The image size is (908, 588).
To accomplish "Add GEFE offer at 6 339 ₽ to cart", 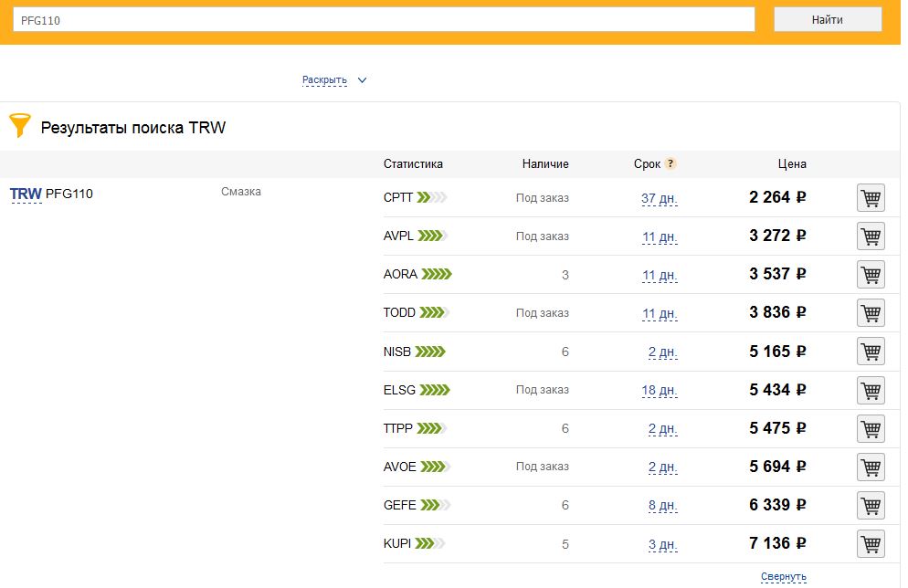I will 871,505.
